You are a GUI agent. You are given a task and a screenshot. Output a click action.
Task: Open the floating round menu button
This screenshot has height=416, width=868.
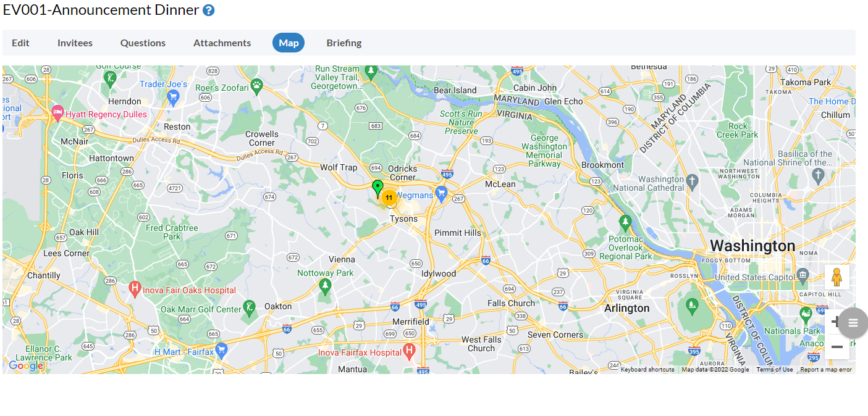pos(853,323)
